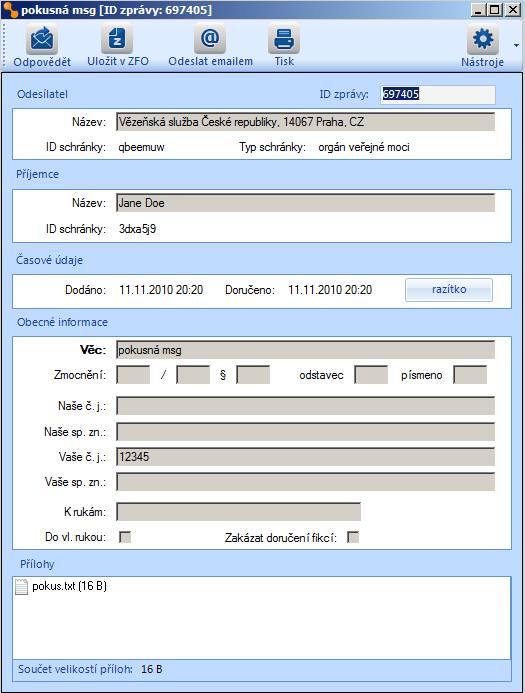Viewport: 525px width, 693px height.
Task: Click the Odeslat emailem @ icon
Action: point(210,39)
